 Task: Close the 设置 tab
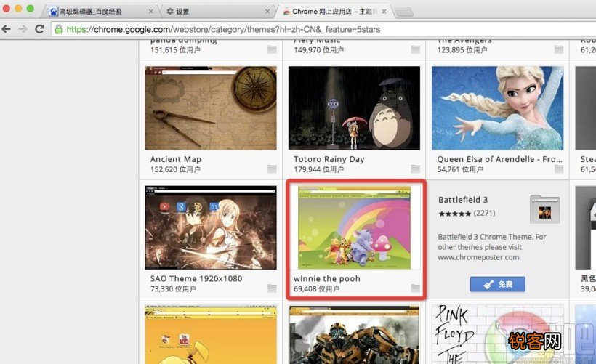267,12
